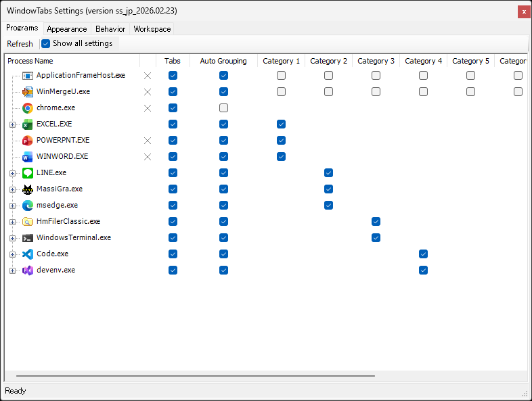Viewport: 532px width, 401px height.
Task: Uncheck Category 2 for LINE.exe
Action: click(x=328, y=173)
